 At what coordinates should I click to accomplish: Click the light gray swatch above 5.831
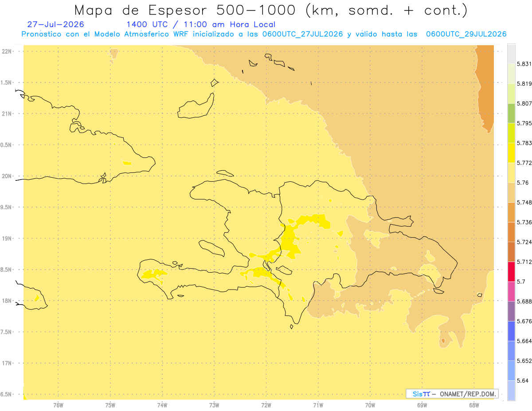511,54
